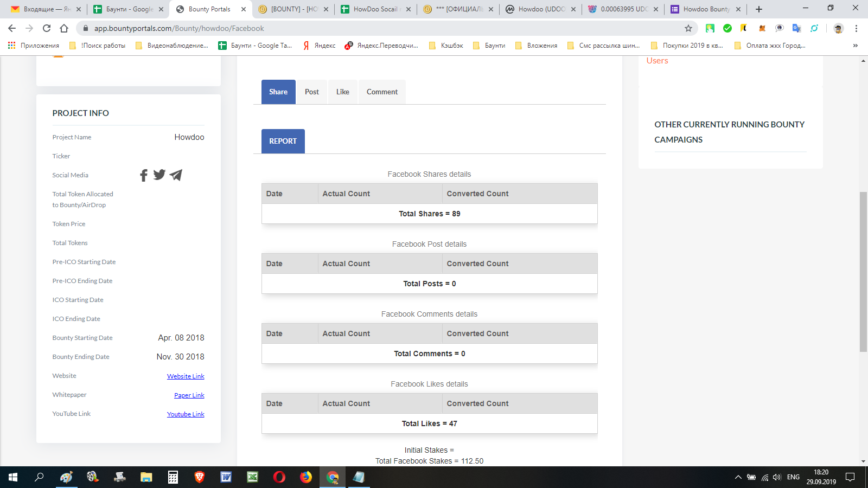
Task: Click the scrollbar down arrow
Action: [x=863, y=461]
